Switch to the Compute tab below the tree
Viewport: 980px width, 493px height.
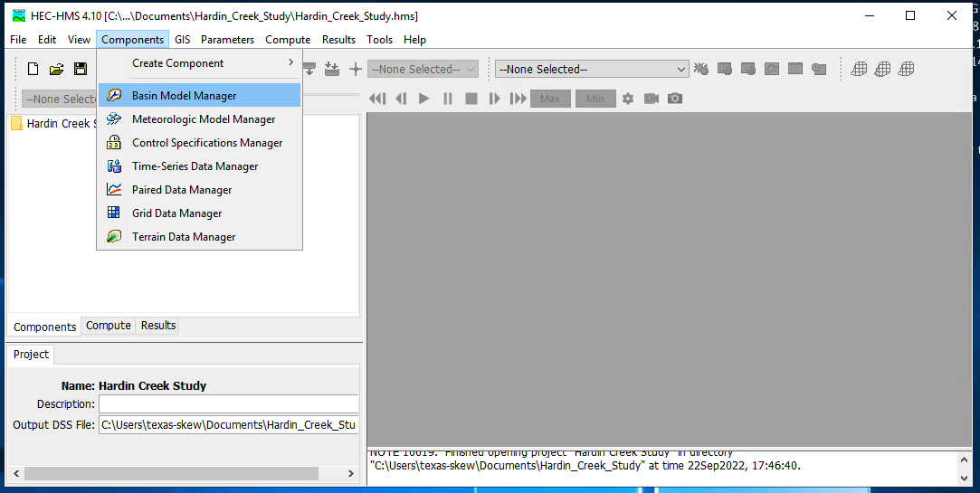[108, 326]
